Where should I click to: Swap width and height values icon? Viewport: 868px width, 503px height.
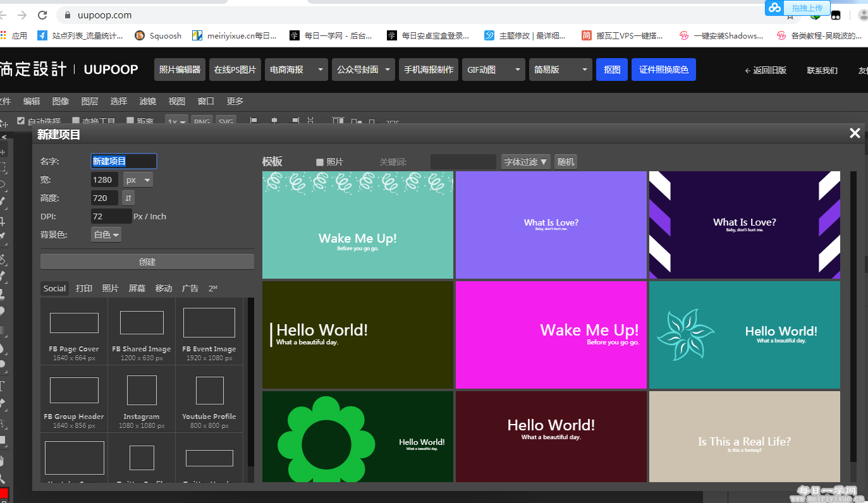128,198
